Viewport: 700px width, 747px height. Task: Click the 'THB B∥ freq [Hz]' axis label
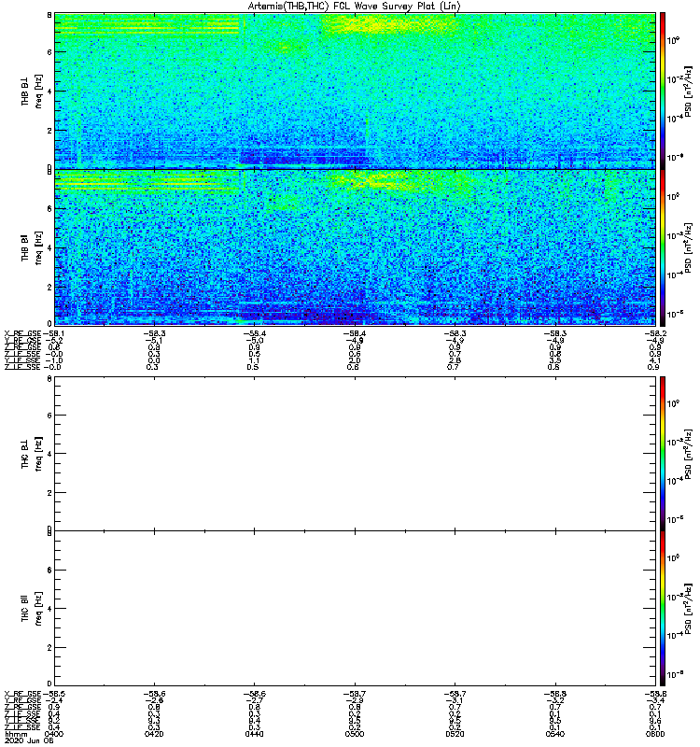[32, 247]
